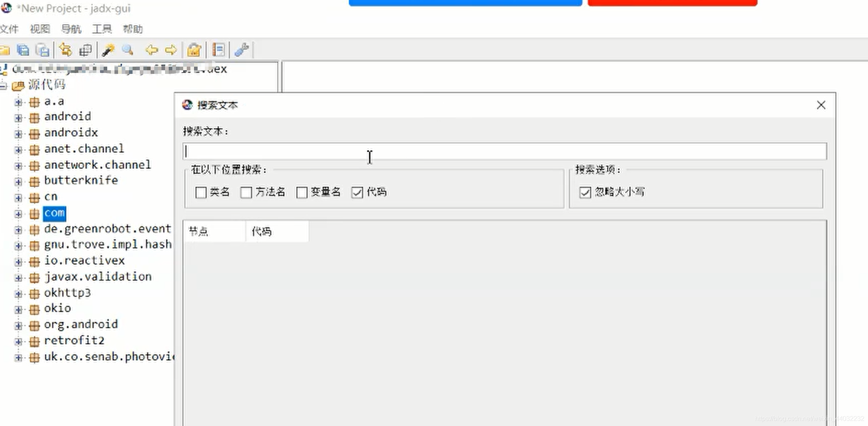Screen dimensions: 868x426
Task: Focus the 搜索文本 input field
Action: click(504, 151)
